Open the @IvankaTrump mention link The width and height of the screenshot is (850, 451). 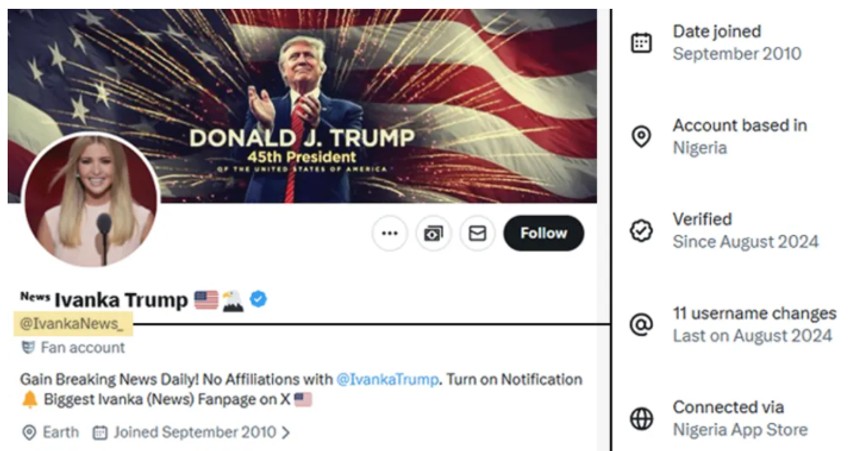point(386,380)
